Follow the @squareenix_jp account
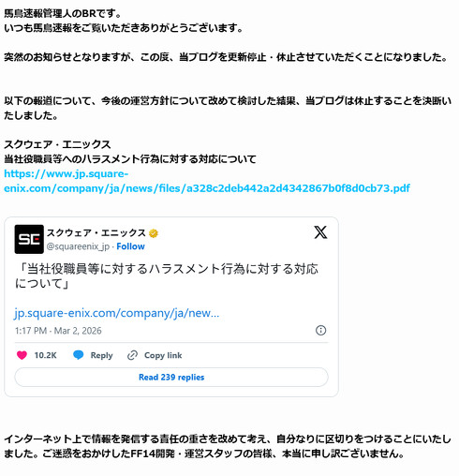 [130, 246]
